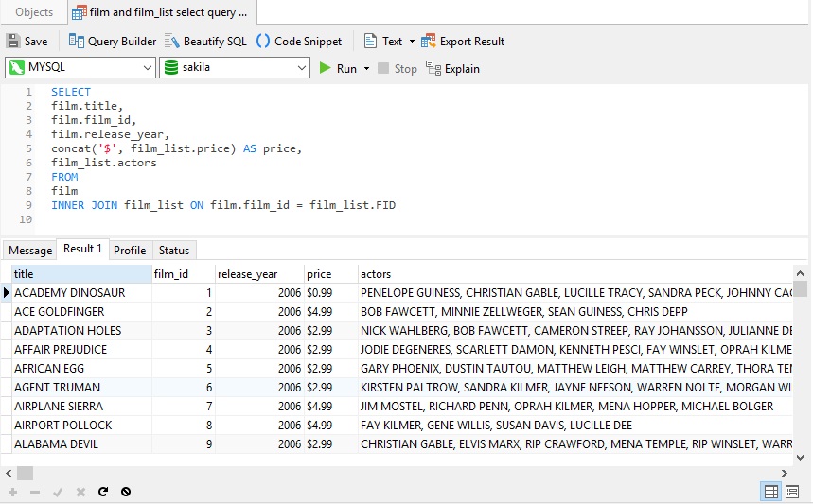Screen dimensions: 813x504
Task: Expand the Text dropdown arrow
Action: (413, 42)
